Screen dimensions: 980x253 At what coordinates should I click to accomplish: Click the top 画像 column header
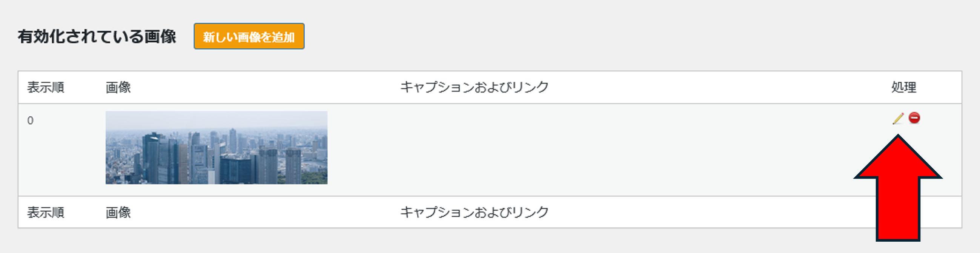click(x=118, y=87)
